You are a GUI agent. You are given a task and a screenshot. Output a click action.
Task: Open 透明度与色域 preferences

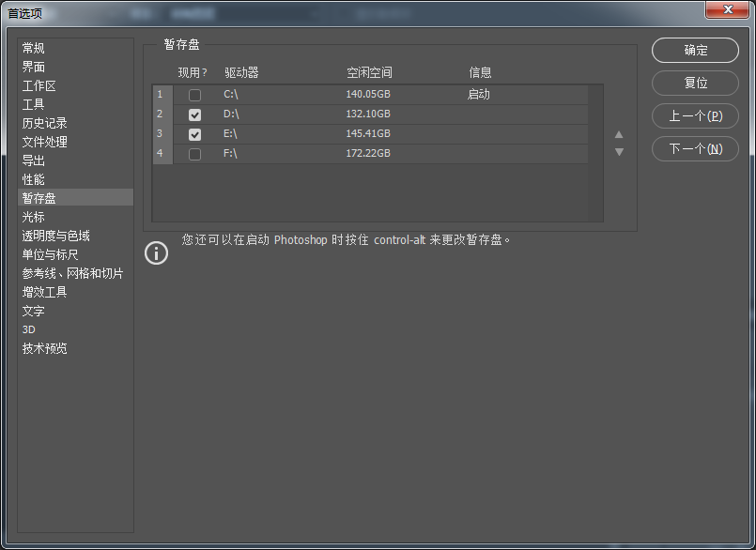tap(76, 236)
